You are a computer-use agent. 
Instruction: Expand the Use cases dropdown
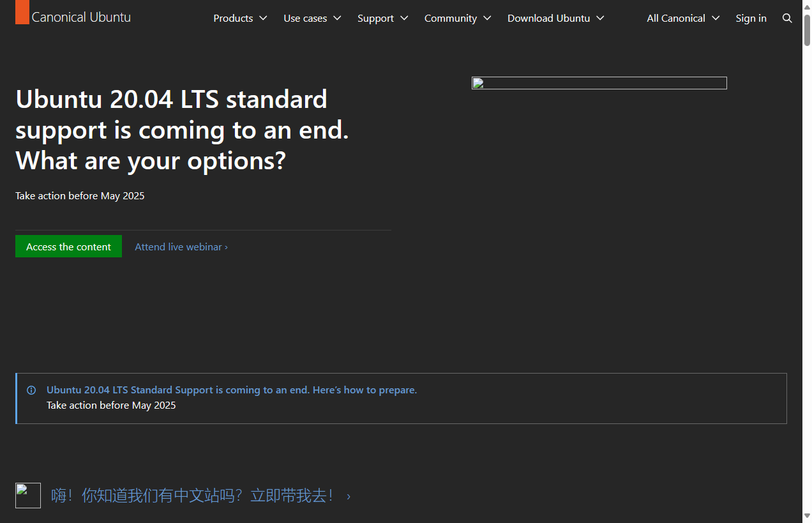(x=312, y=19)
